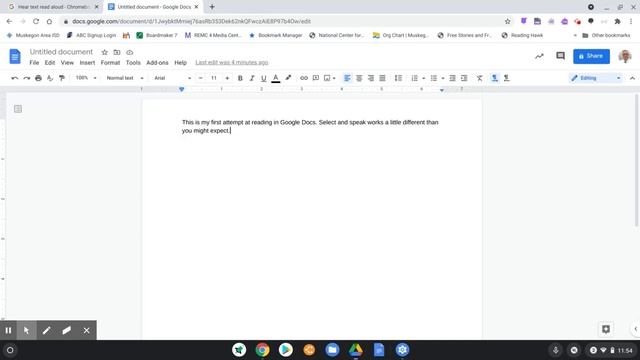This screenshot has height=360, width=640.
Task: Open the Format menu
Action: 110,62
